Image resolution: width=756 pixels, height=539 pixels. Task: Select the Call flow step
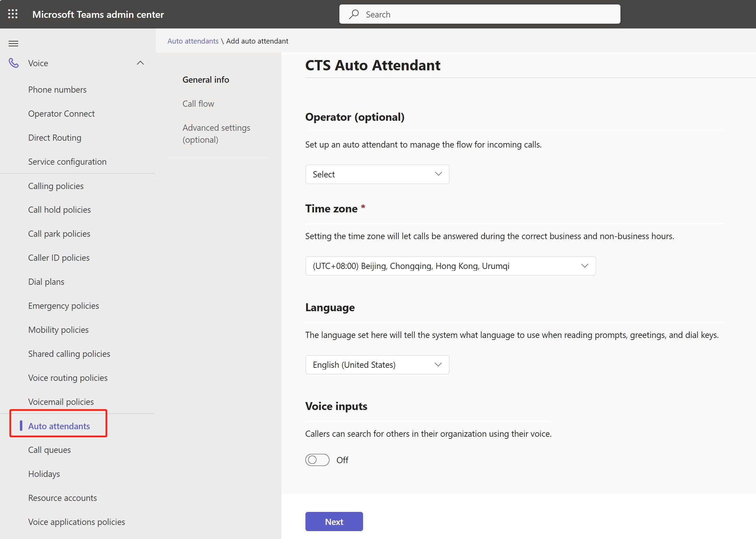(x=198, y=104)
